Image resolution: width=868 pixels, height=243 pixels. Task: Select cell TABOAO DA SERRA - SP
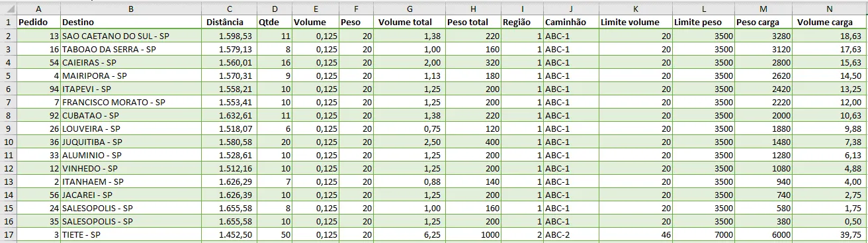pos(132,49)
